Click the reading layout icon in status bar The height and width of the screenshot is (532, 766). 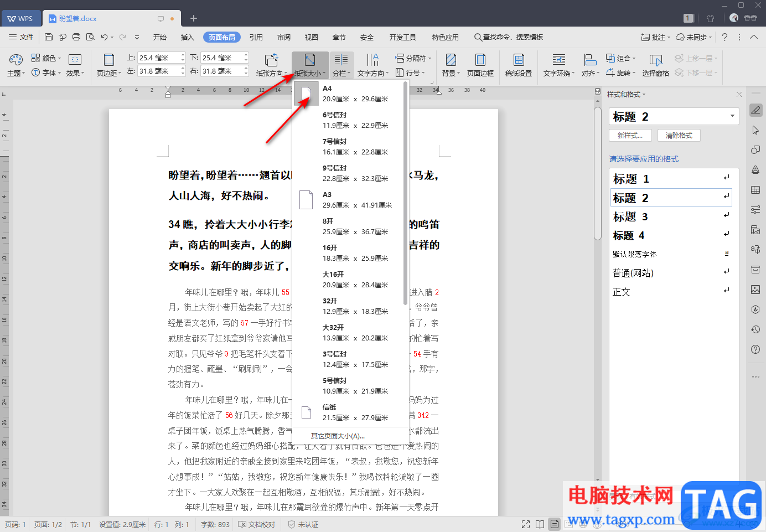tap(540, 524)
